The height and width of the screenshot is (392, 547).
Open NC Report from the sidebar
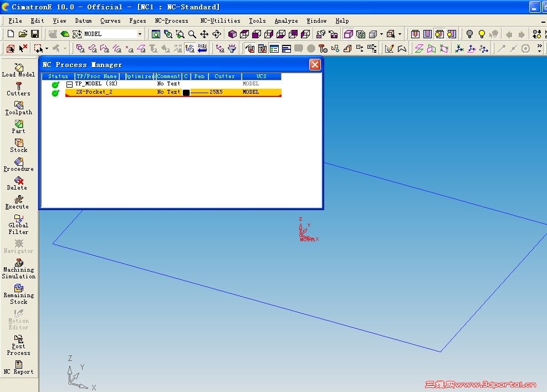coord(18,368)
